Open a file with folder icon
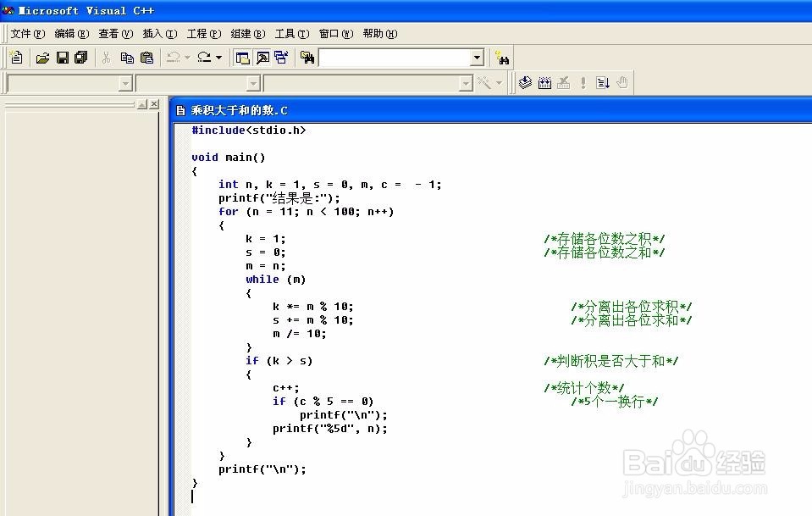Screen dimensions: 812x516 (42, 58)
